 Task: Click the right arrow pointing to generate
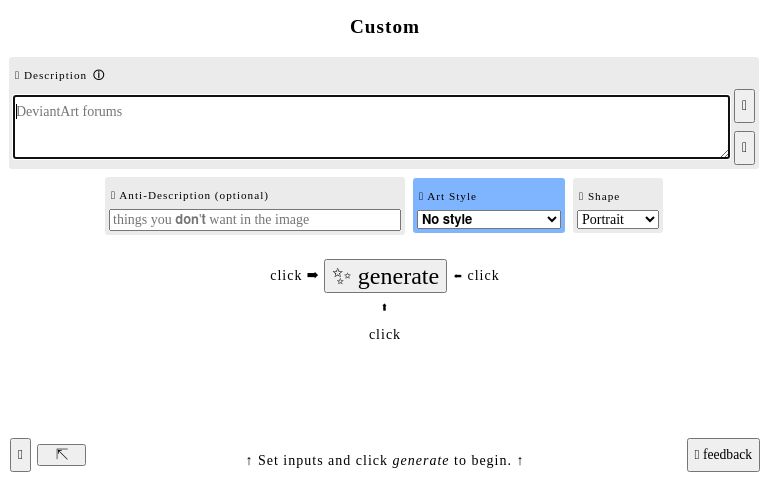pos(312,275)
